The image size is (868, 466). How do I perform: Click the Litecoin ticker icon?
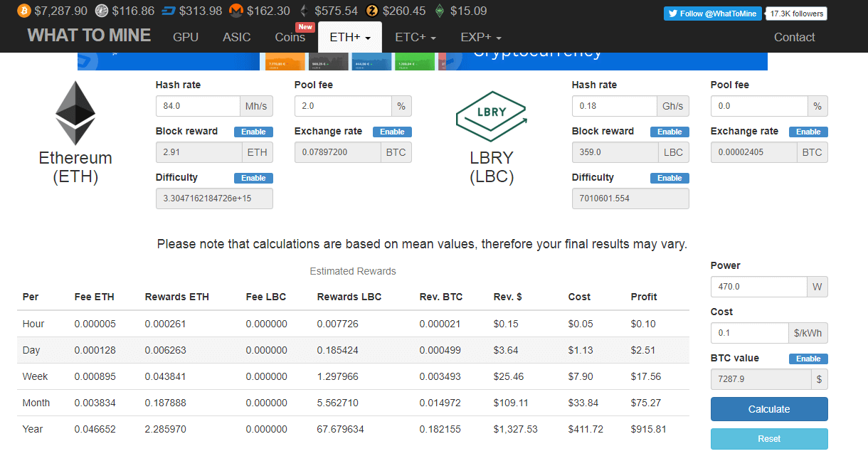tap(102, 11)
